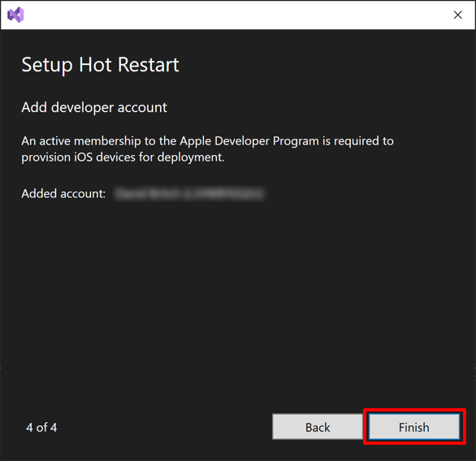Click the Finish button

(413, 427)
